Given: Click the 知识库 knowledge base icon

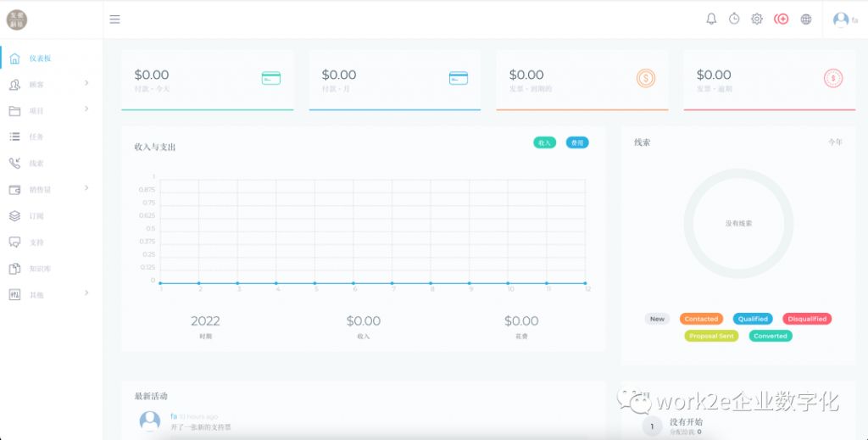Looking at the screenshot, I should click(14, 269).
